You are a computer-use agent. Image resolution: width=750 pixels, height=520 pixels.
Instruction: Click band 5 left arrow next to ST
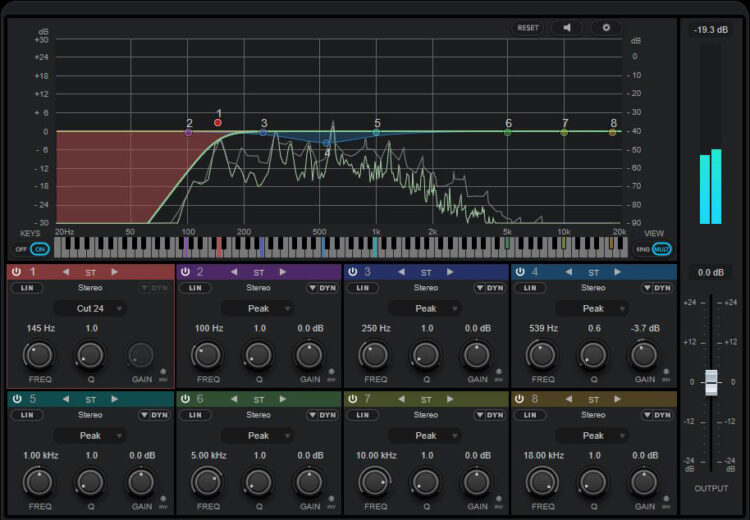tap(66, 399)
